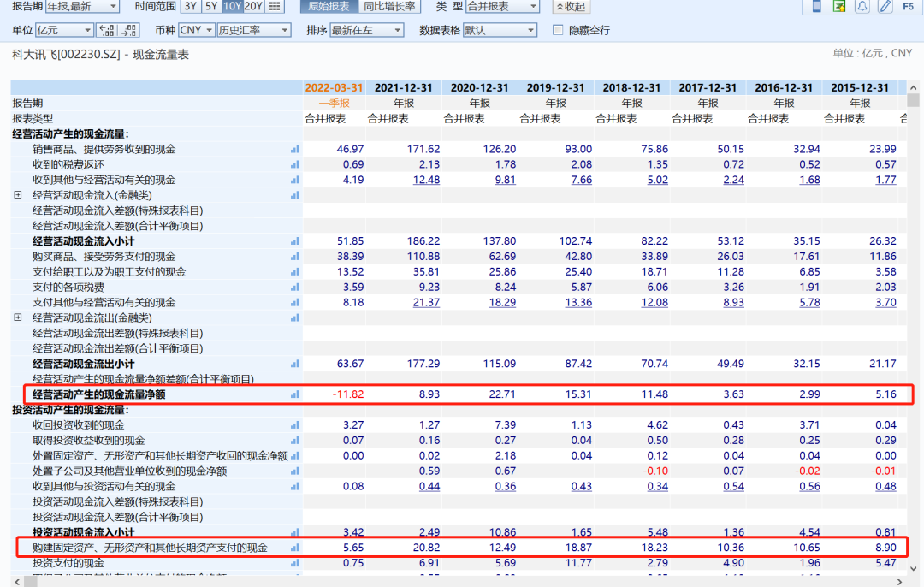Open the 报告期 dropdown
The image size is (924, 587).
82,6
